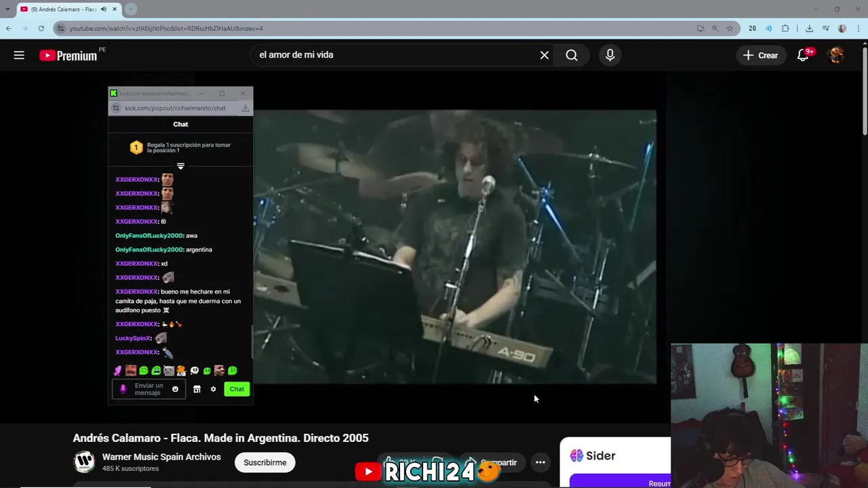Open the extension showing 20
Image resolution: width=868 pixels, height=488 pixels.
click(x=752, y=28)
